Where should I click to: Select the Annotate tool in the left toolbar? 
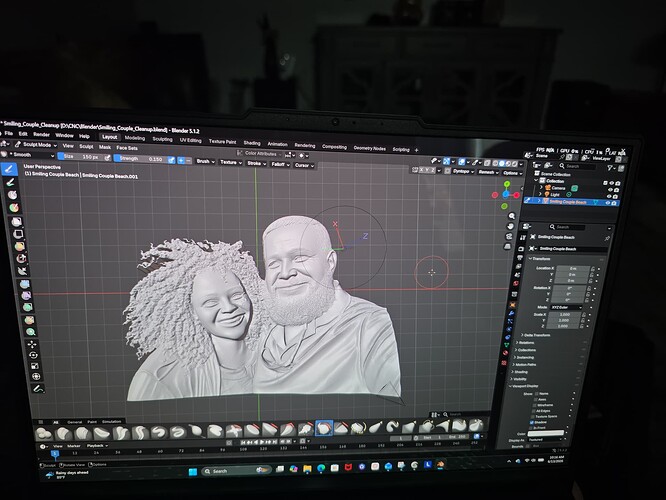coord(38,389)
